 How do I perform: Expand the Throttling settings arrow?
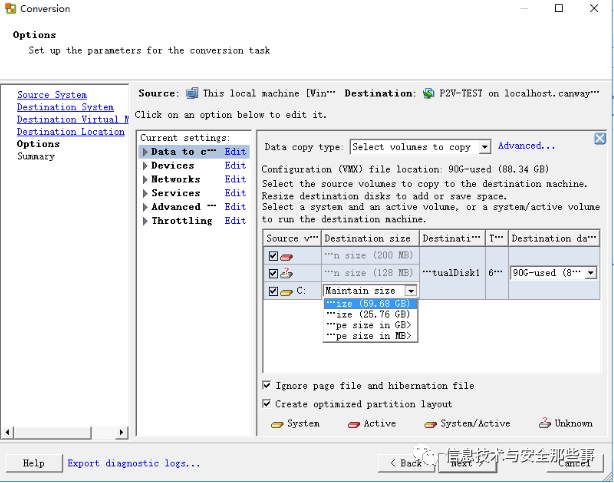(x=145, y=221)
